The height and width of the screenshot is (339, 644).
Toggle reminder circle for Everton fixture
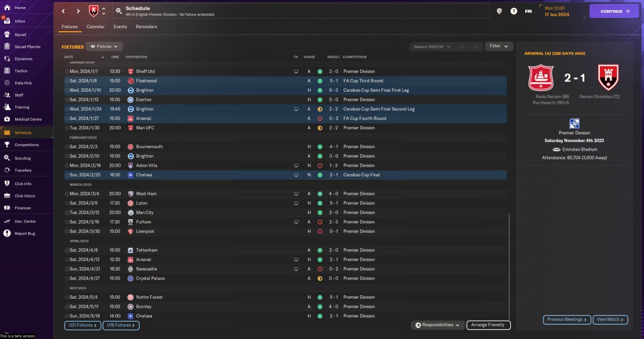pos(67,100)
